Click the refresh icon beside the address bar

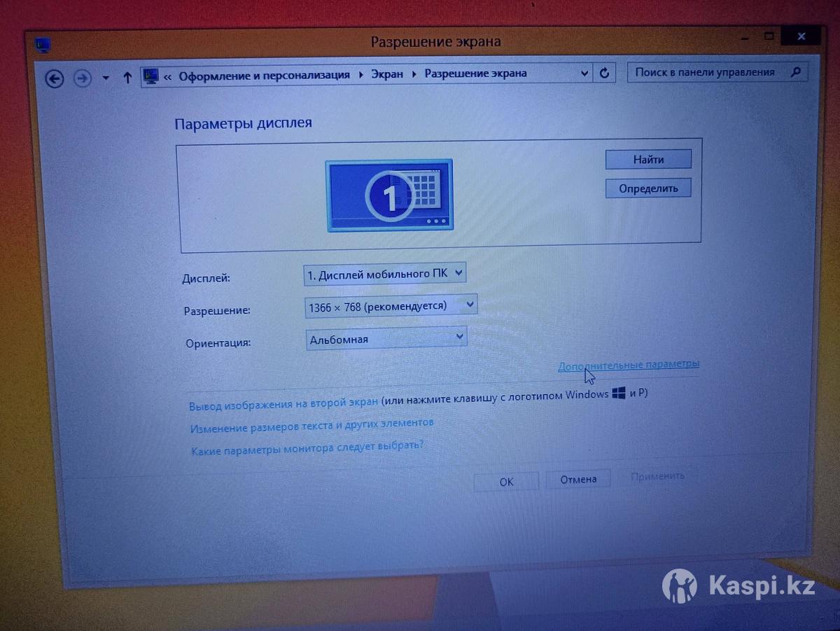pyautogui.click(x=605, y=74)
